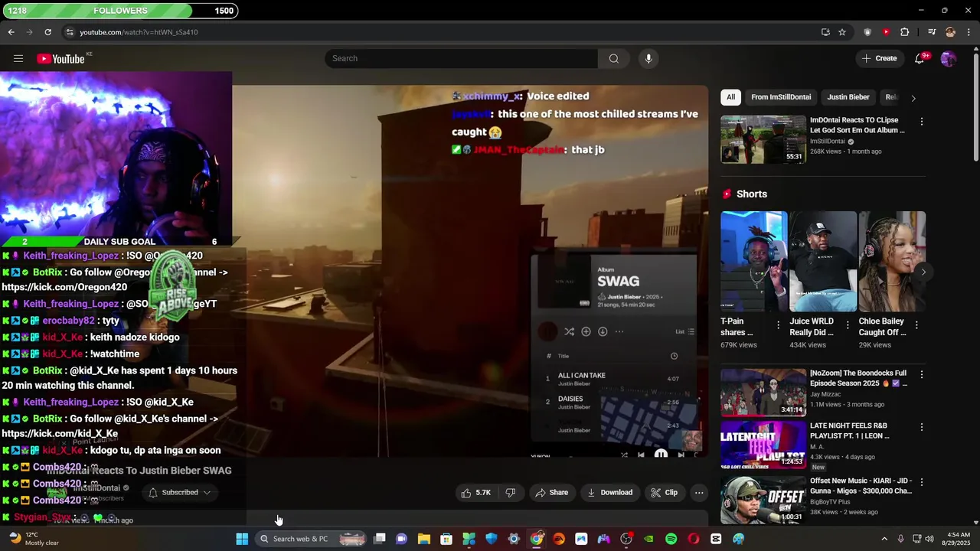Open Windows Start menu
This screenshot has height=551, width=980.
tap(242, 539)
